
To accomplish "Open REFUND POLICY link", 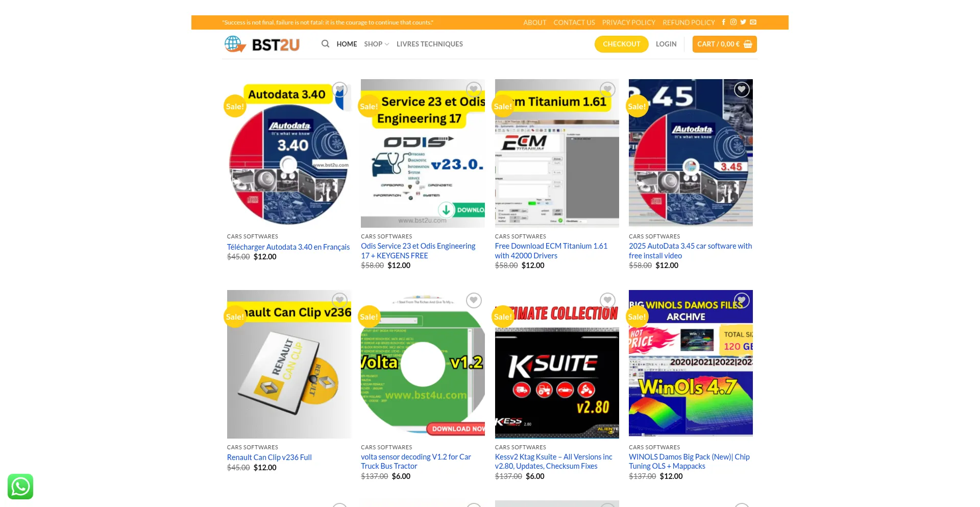I will point(689,22).
